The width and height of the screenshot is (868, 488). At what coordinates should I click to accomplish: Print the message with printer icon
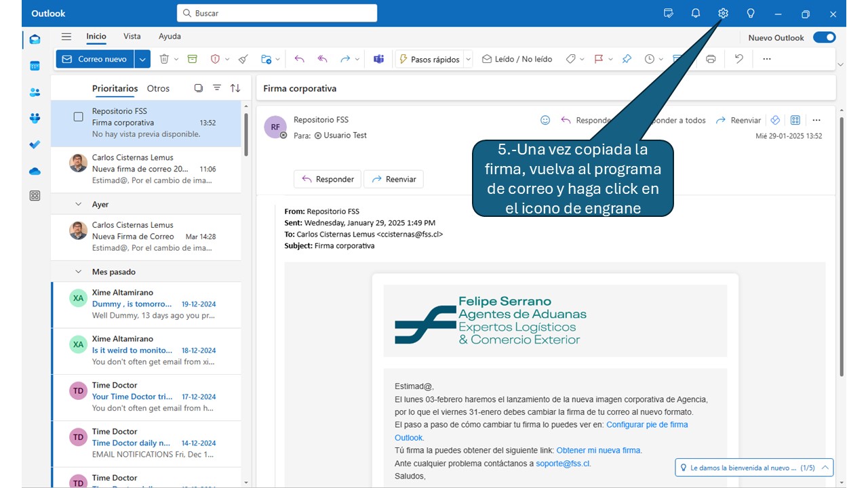pyautogui.click(x=711, y=59)
